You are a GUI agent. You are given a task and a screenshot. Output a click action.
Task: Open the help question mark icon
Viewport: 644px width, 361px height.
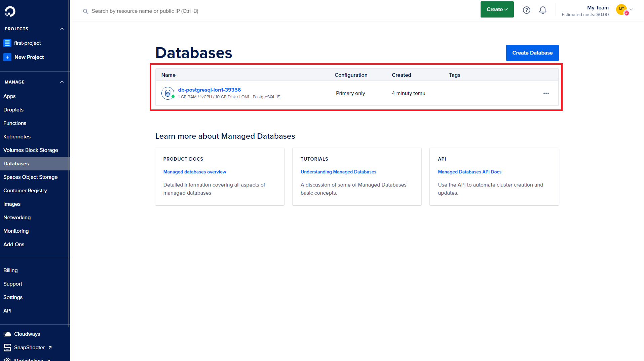click(x=526, y=10)
